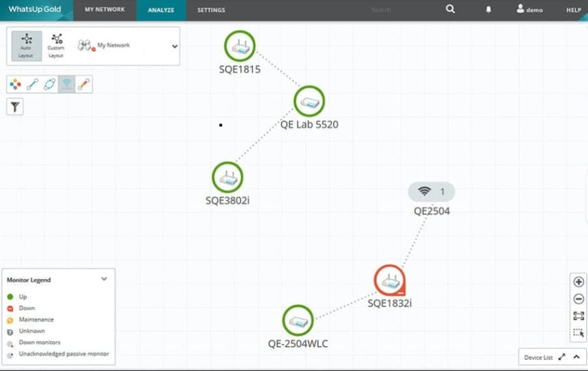Focus the top search field
The width and height of the screenshot is (588, 371).
click(381, 10)
